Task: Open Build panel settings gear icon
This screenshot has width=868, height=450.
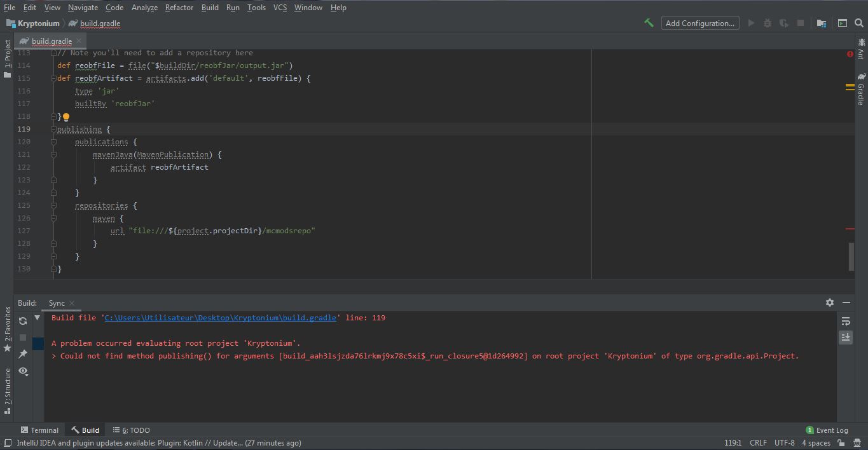Action: click(829, 303)
